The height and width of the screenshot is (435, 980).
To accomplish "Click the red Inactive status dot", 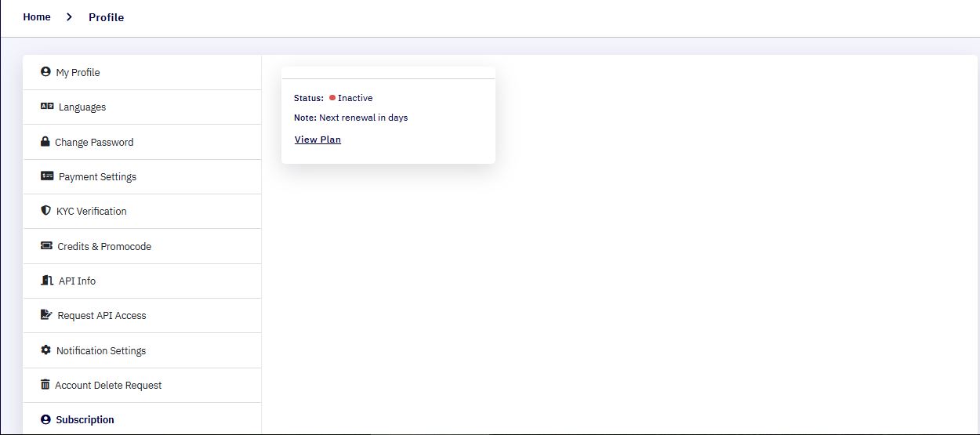I will point(332,98).
